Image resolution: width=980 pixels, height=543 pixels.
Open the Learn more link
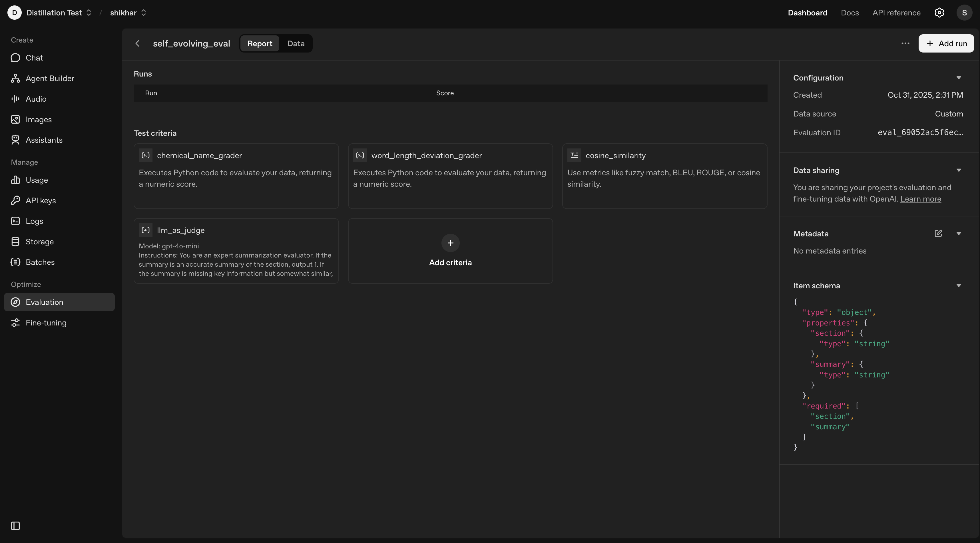(921, 198)
